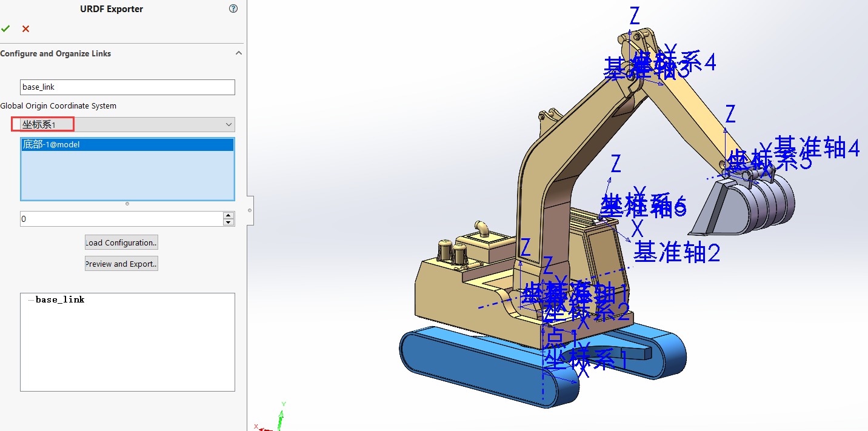
Task: Click the excavator bucket in the model
Action: [x=747, y=207]
